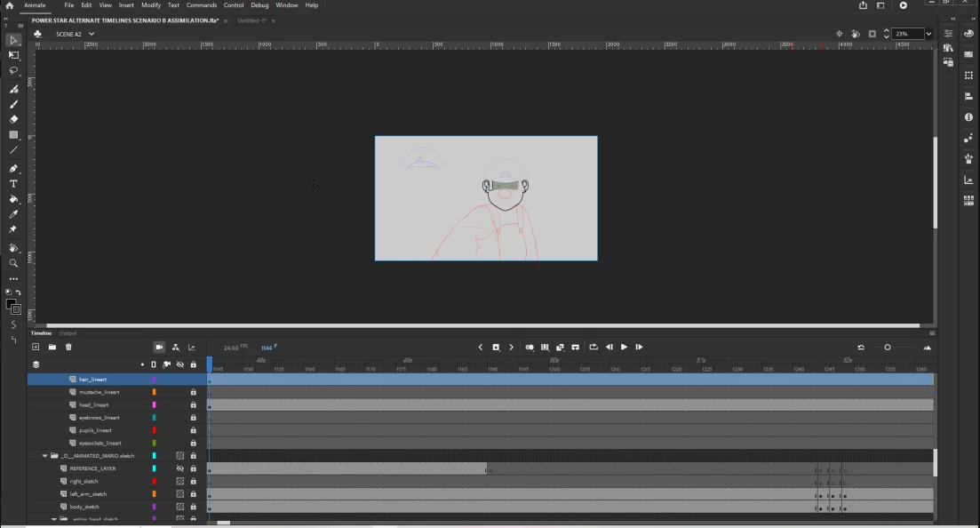
Task: Switch to the Output panel tab
Action: pyautogui.click(x=68, y=333)
